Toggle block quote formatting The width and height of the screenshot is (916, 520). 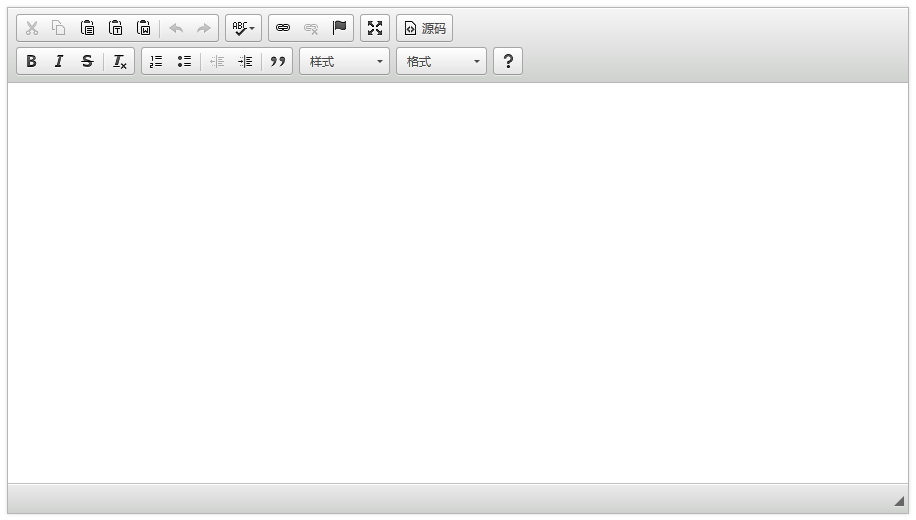coord(277,61)
